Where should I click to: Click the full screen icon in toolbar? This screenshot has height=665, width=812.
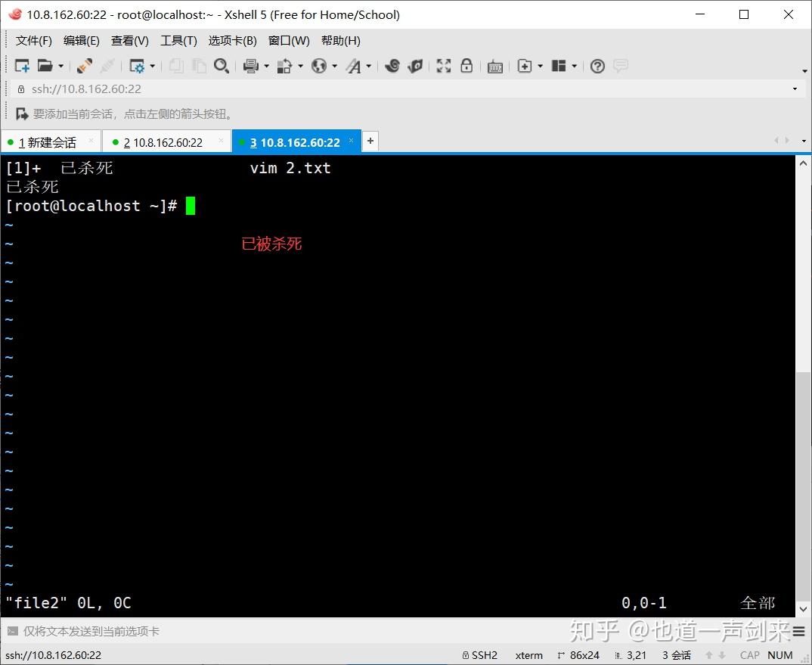coord(443,66)
